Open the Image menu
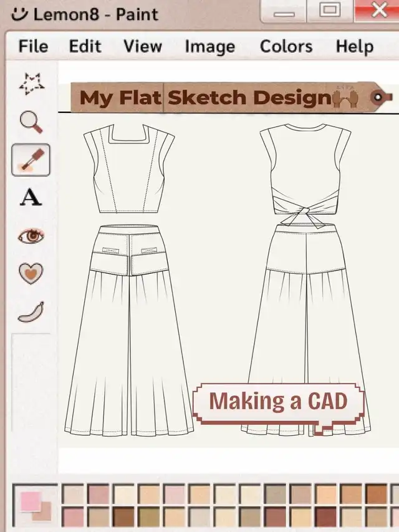Image resolution: width=399 pixels, height=532 pixels. (x=209, y=47)
